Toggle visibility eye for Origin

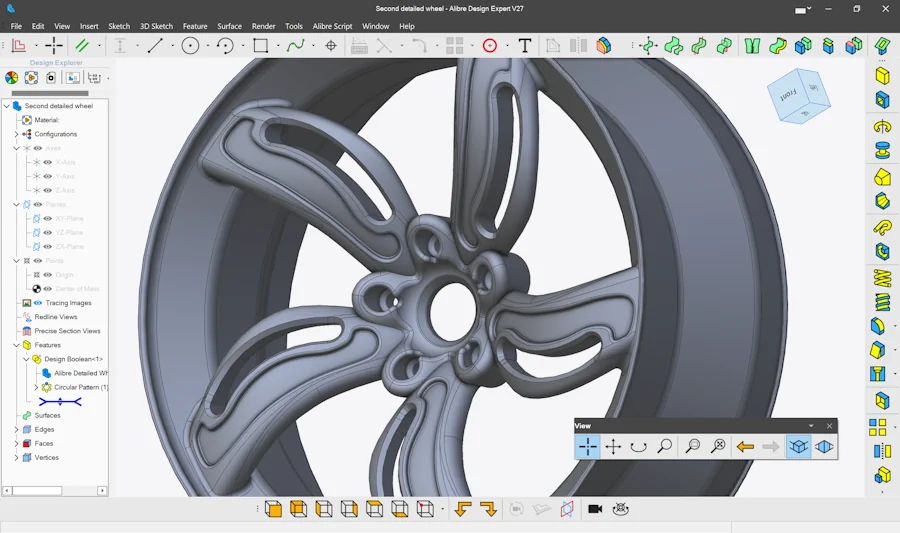coord(48,275)
